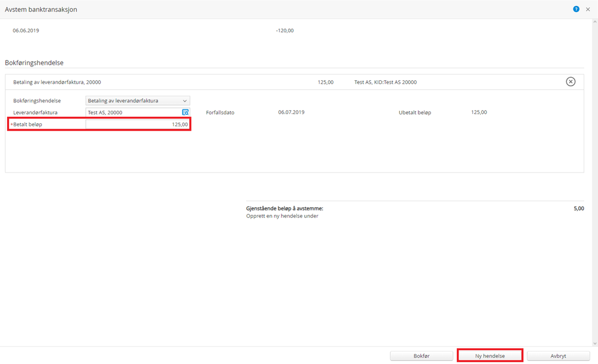Select the transaction amount -120,00
Screen dimensions: 598x364
click(x=285, y=31)
